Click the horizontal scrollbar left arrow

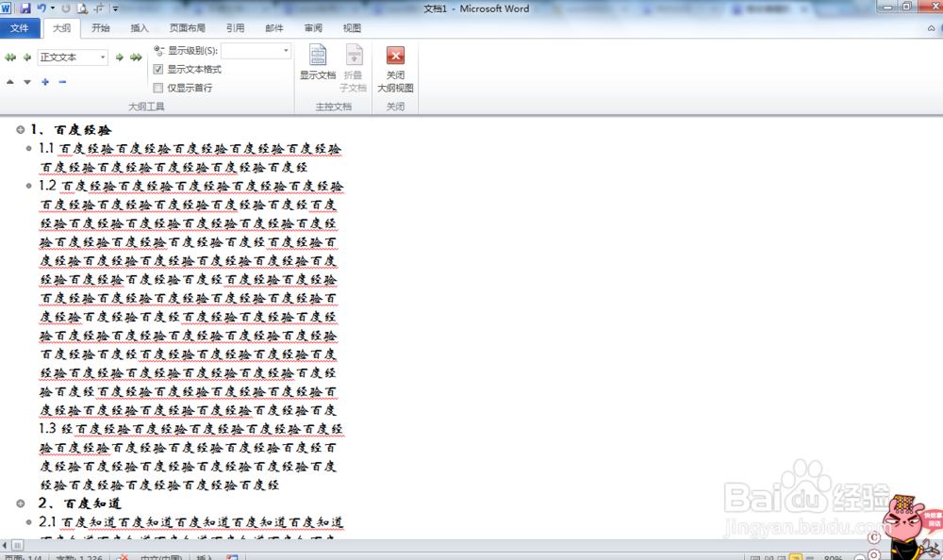pyautogui.click(x=5, y=545)
